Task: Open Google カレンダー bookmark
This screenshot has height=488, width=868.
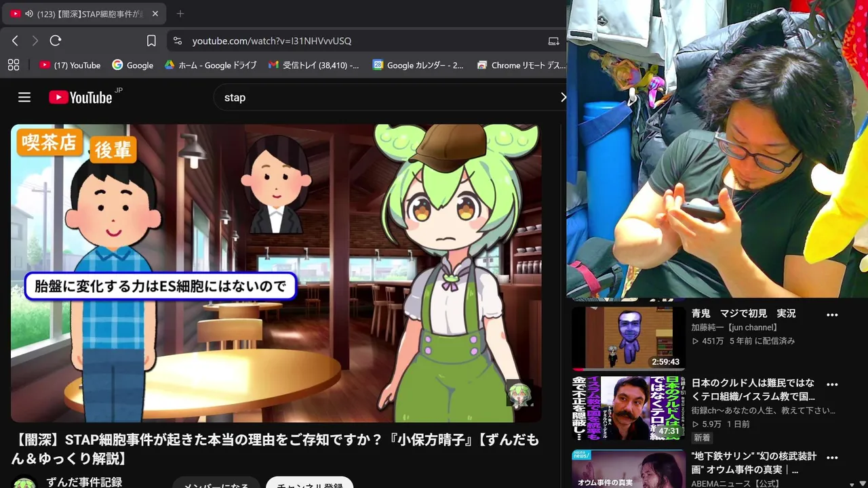Action: click(x=418, y=65)
